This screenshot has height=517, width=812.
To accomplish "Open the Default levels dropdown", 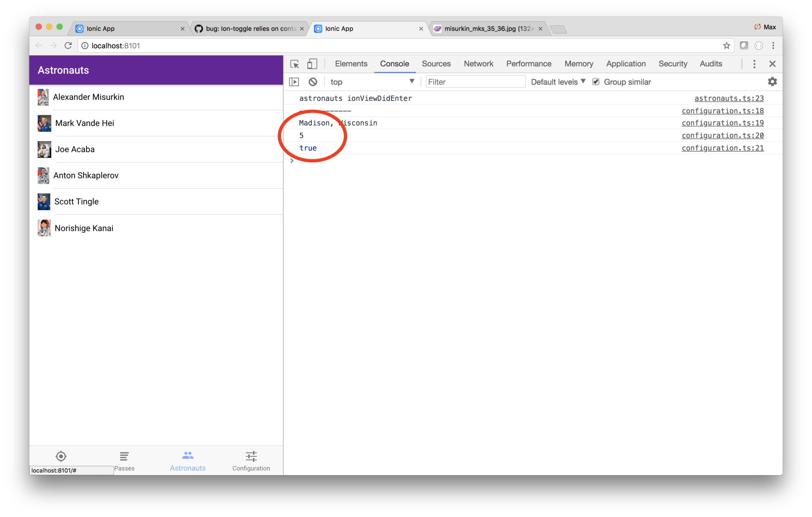I will click(x=558, y=82).
